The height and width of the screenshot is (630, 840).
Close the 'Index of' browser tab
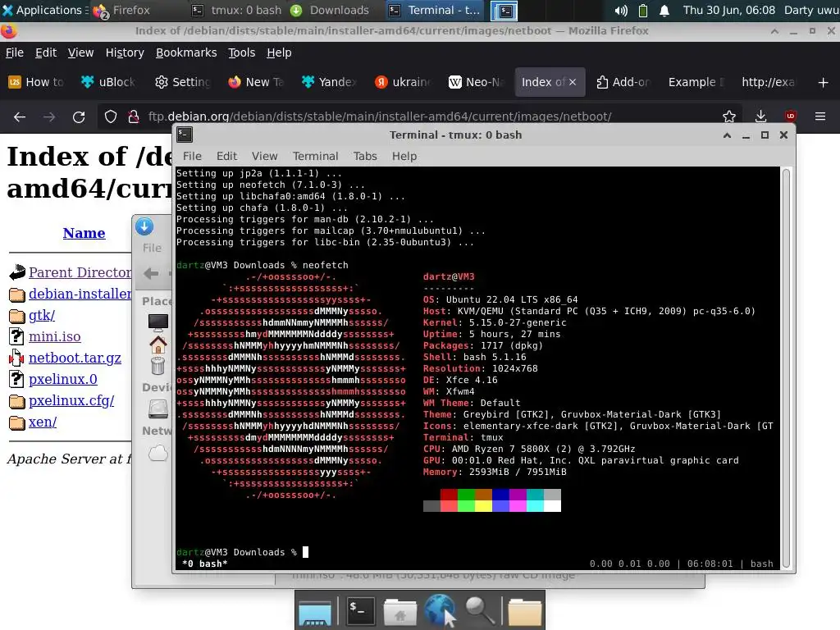[572, 82]
